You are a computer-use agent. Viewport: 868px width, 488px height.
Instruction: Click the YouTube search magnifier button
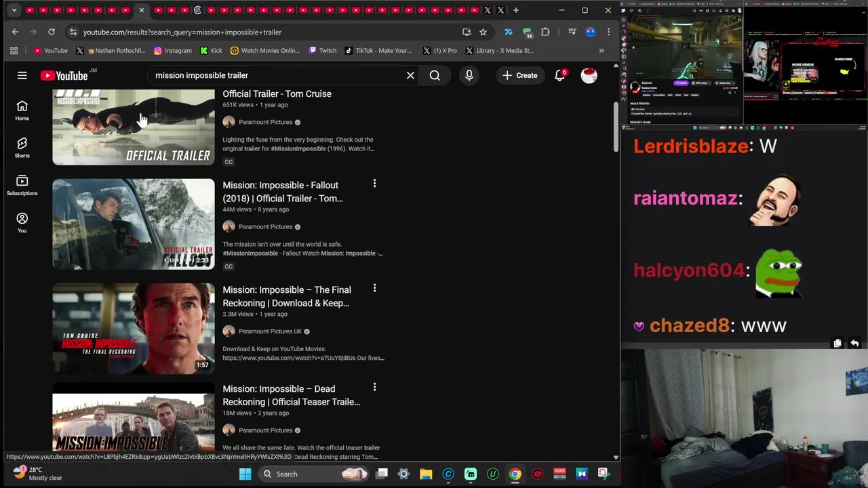tap(435, 75)
